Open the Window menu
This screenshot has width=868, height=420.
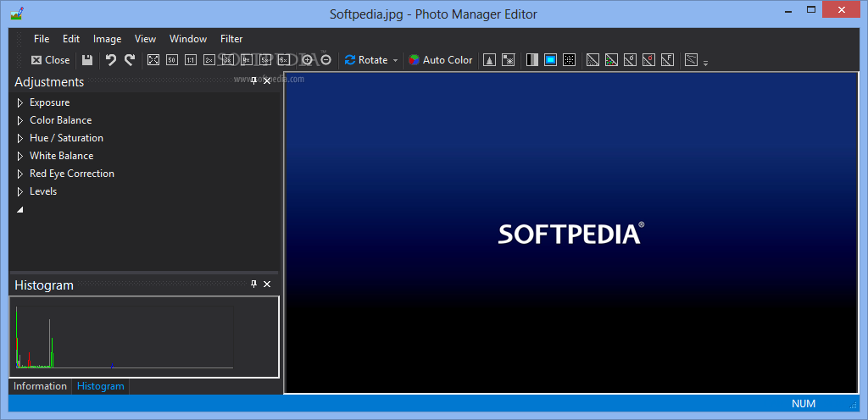click(188, 39)
